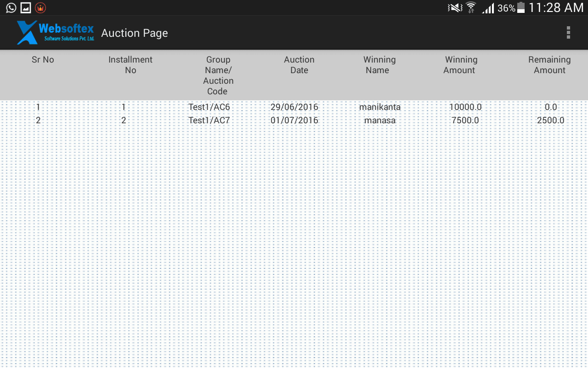Tap the red crown notification icon
Viewport: 588px width, 368px height.
40,8
